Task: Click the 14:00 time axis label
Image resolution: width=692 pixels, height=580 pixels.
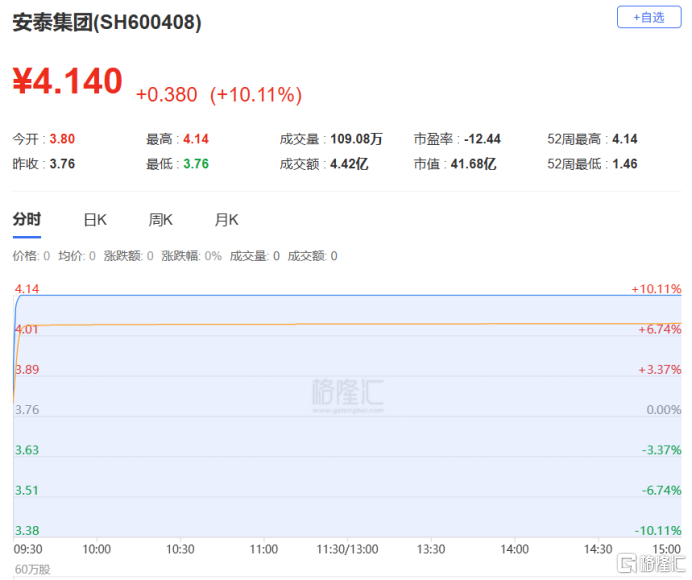Action: pyautogui.click(x=515, y=549)
